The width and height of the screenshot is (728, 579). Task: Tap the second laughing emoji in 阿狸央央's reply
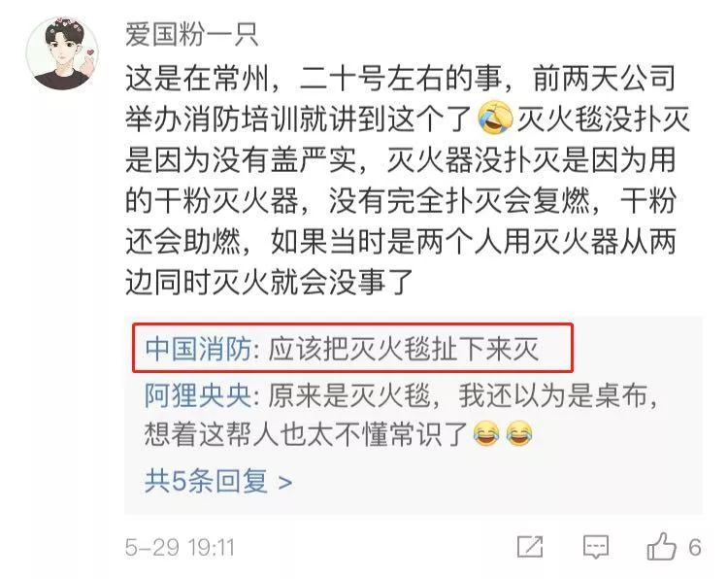point(519,433)
